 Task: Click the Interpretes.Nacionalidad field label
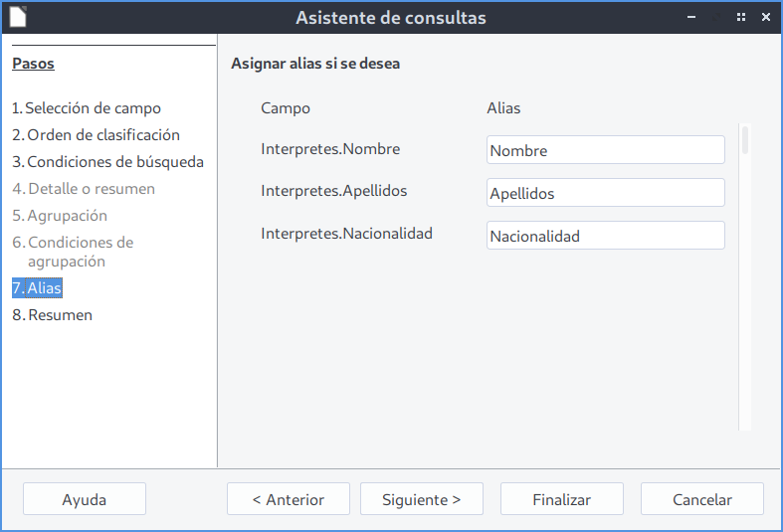[x=346, y=234]
